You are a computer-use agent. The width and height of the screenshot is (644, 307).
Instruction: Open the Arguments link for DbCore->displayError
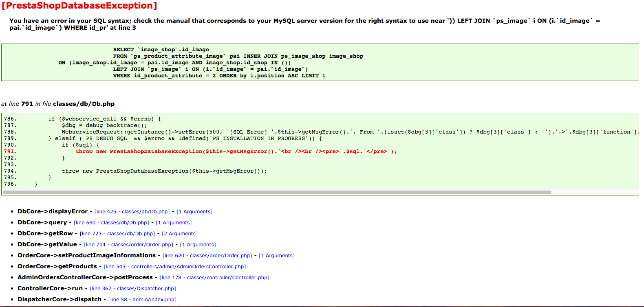194,212
